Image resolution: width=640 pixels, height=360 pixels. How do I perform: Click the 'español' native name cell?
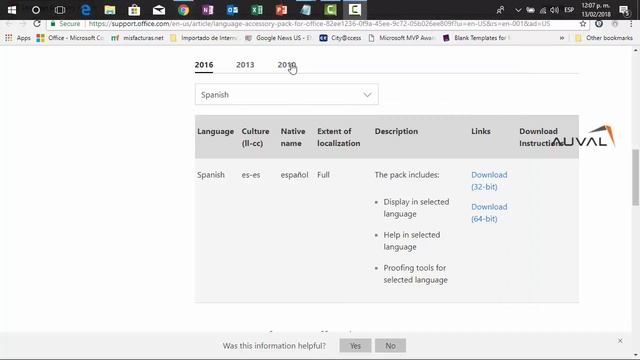click(294, 175)
